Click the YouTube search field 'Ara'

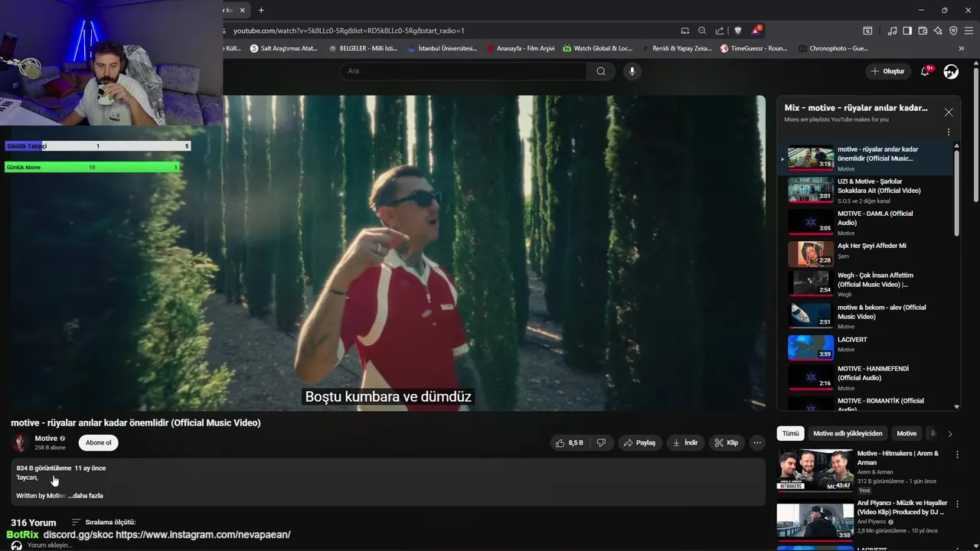coord(463,71)
